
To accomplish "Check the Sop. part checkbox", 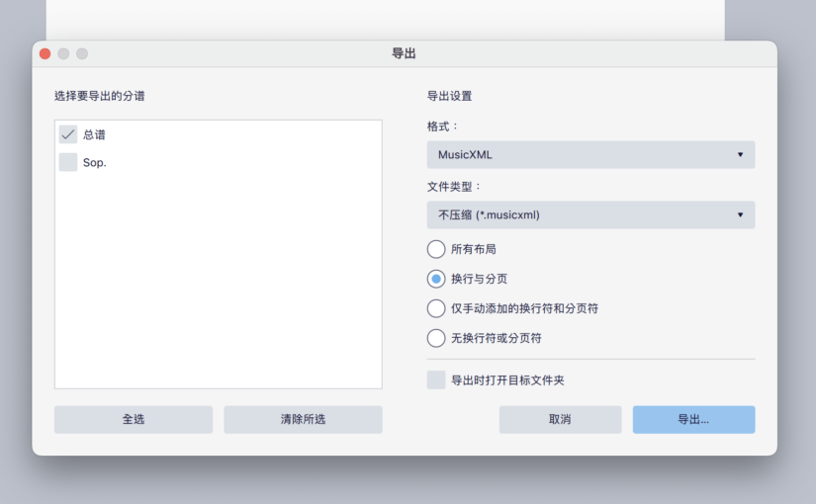I will pyautogui.click(x=68, y=162).
